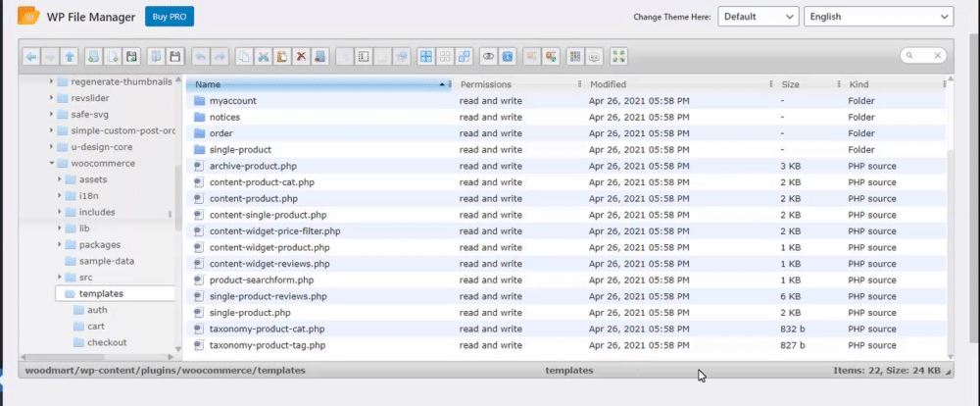Viewport: 980px width, 406px height.
Task: Expand the regenerate-thumbnails tree folder
Action: pos(51,82)
